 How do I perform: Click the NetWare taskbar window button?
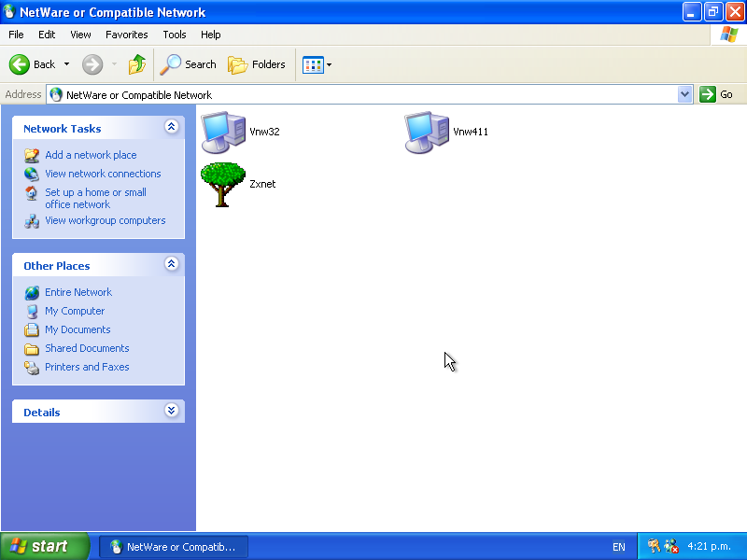174,547
